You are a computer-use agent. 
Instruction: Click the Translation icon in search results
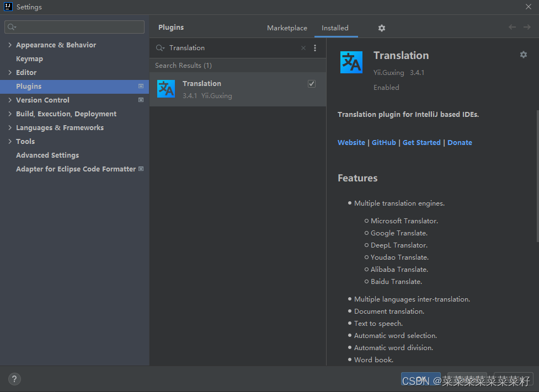tap(166, 89)
